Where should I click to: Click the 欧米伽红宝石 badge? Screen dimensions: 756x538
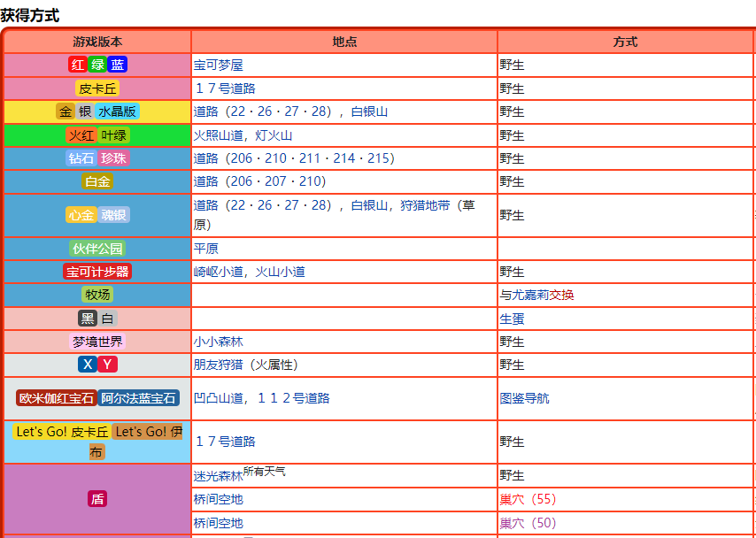(x=57, y=398)
